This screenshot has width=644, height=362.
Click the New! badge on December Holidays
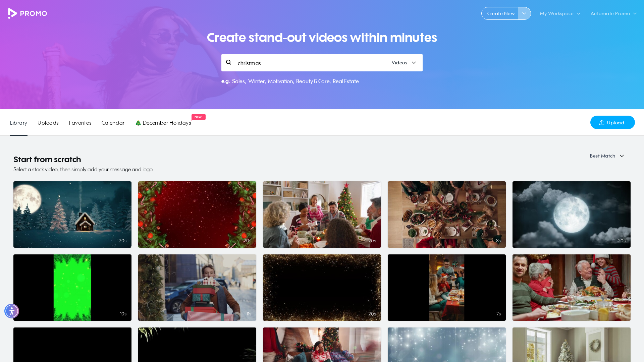[199, 117]
